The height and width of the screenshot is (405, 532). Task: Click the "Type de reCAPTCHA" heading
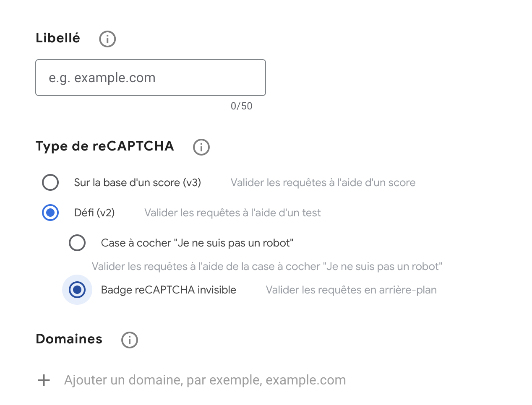click(x=105, y=146)
